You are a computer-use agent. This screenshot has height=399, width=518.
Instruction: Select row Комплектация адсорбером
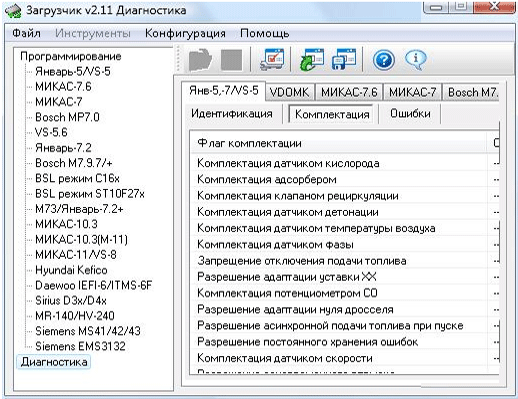[345, 180]
